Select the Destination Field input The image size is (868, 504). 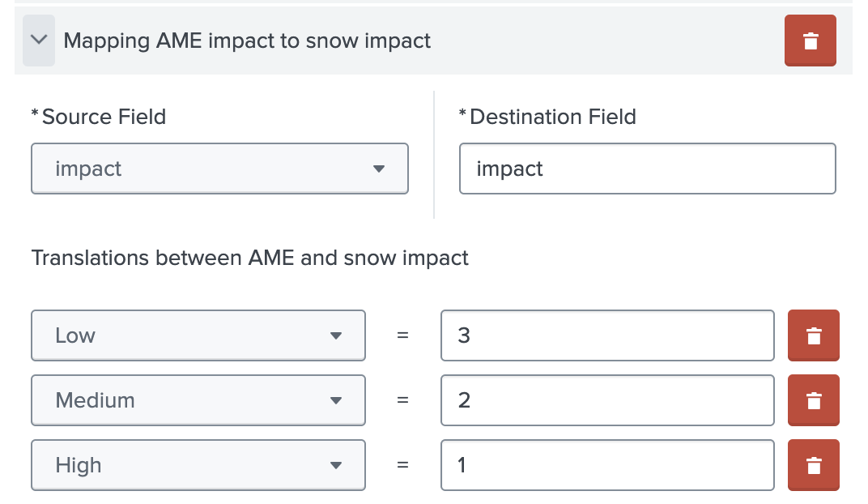(x=647, y=169)
